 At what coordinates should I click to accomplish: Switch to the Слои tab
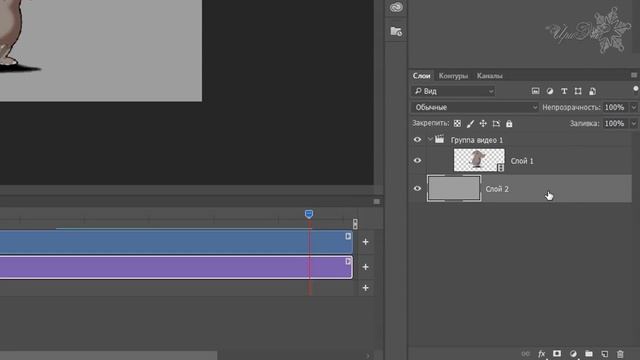(421, 76)
